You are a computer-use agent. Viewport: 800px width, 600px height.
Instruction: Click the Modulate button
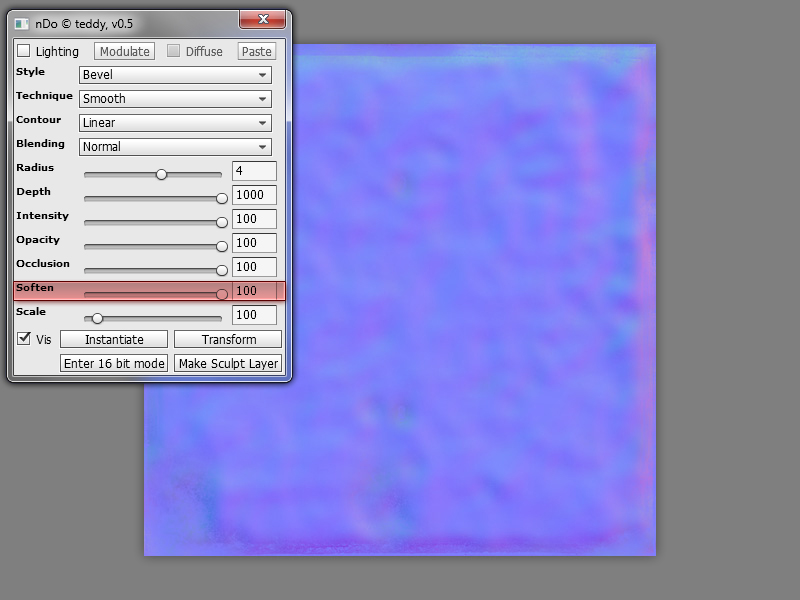click(124, 51)
